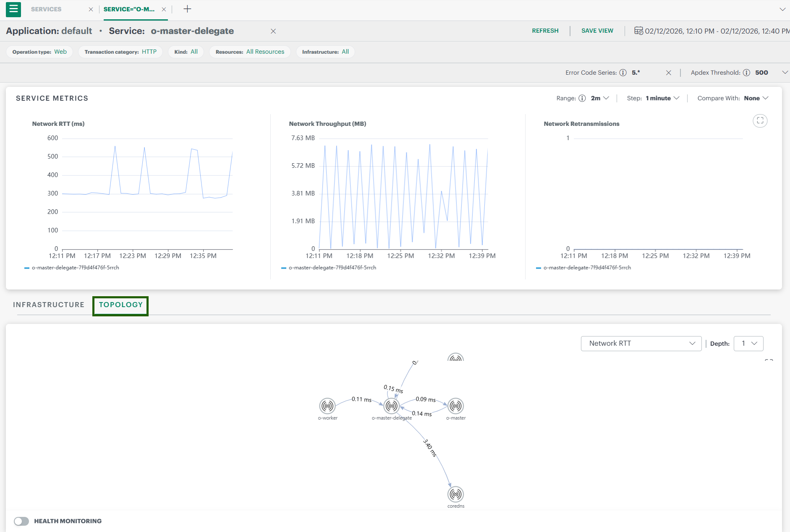
Task: Open the topology Depth dropdown
Action: tap(748, 344)
